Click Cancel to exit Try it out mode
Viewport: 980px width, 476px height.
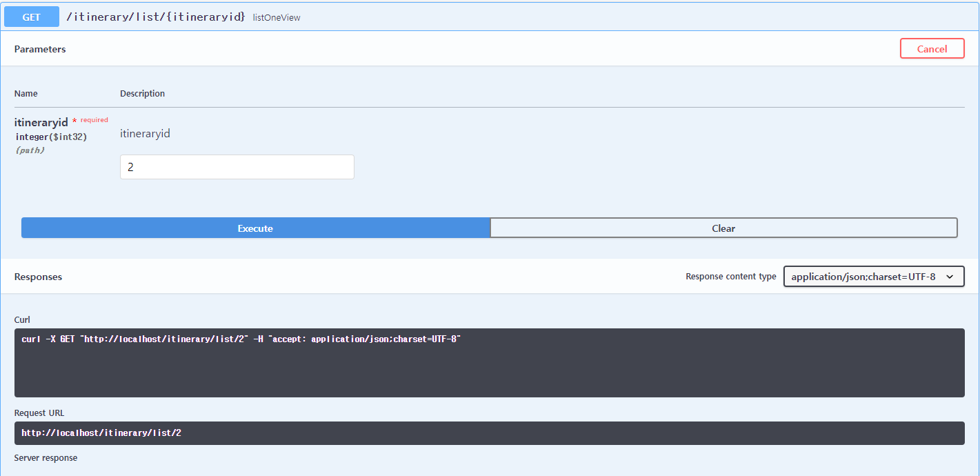pos(932,48)
